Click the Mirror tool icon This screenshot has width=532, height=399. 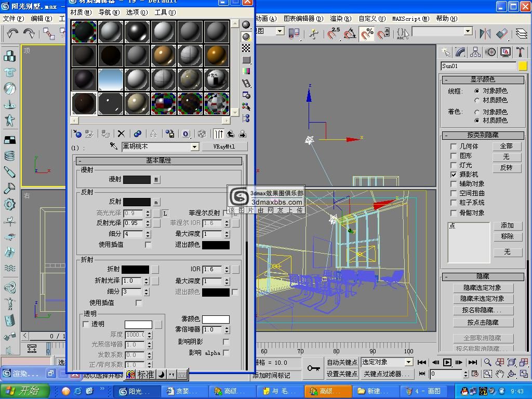click(x=485, y=34)
